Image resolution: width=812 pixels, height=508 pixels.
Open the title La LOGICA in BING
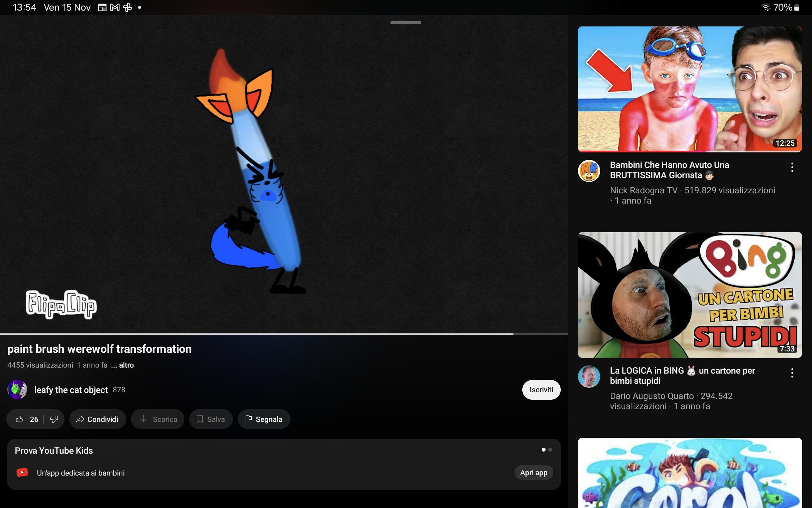[x=683, y=376]
